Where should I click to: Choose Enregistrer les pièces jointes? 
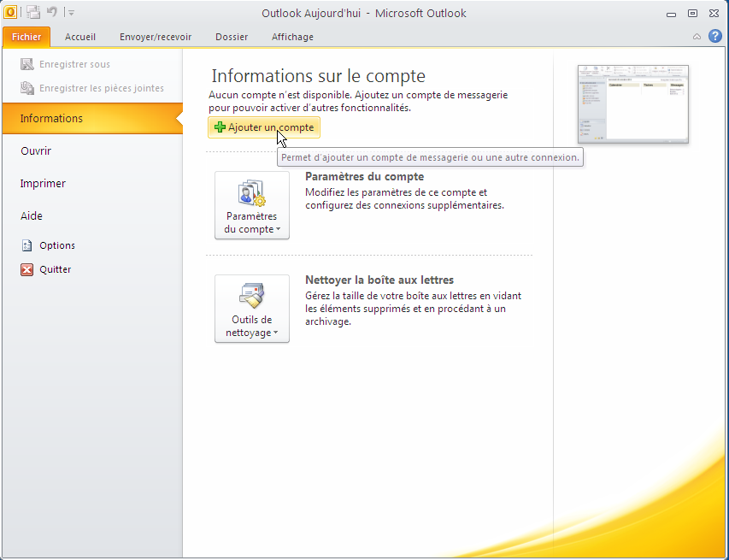92,88
